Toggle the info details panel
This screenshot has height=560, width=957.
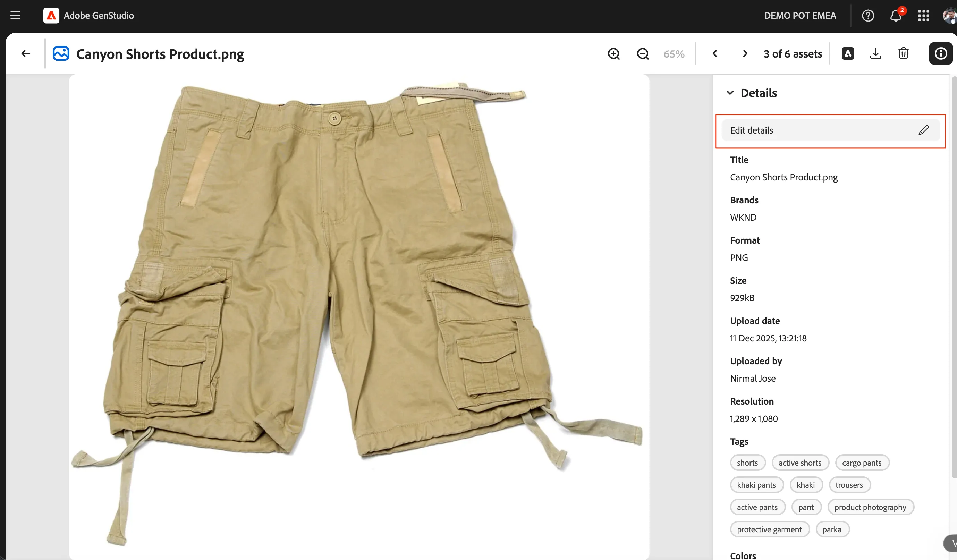pyautogui.click(x=941, y=53)
